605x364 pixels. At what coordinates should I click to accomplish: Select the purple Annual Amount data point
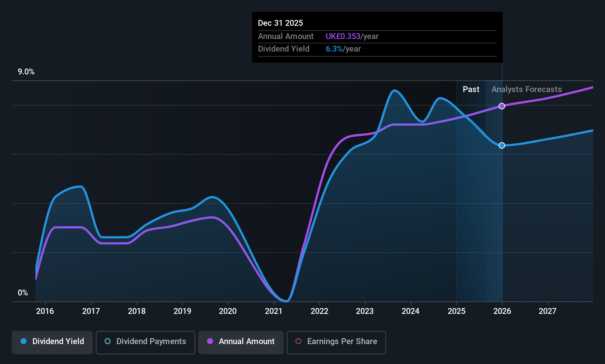click(502, 106)
